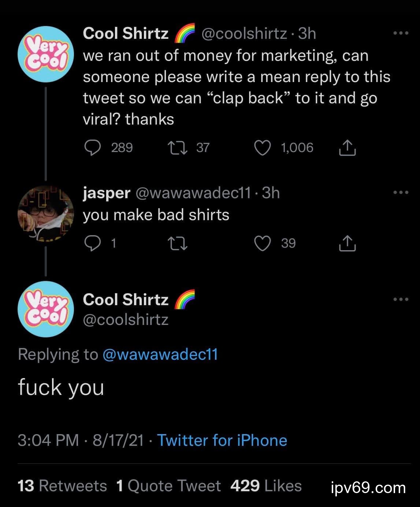
Task: Open jasper's profile from the display name
Action: [x=107, y=193]
